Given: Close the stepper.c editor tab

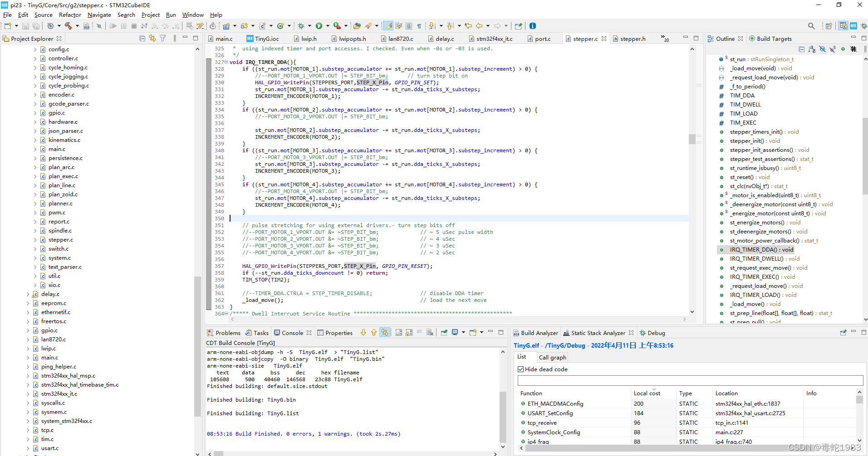Looking at the screenshot, I should tap(604, 39).
